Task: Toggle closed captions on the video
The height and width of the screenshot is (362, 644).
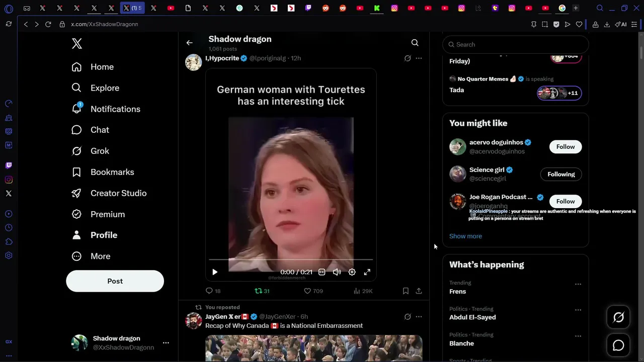Action: 322,272
